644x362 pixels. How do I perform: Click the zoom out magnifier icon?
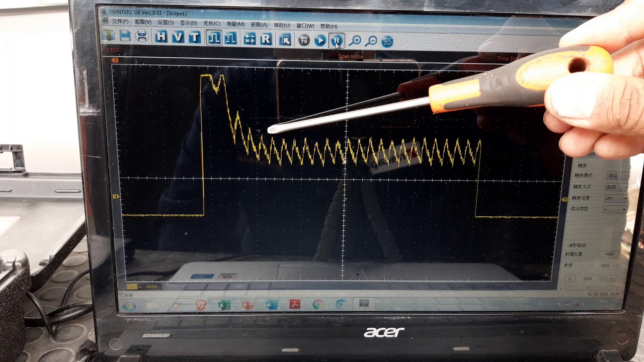coord(371,41)
